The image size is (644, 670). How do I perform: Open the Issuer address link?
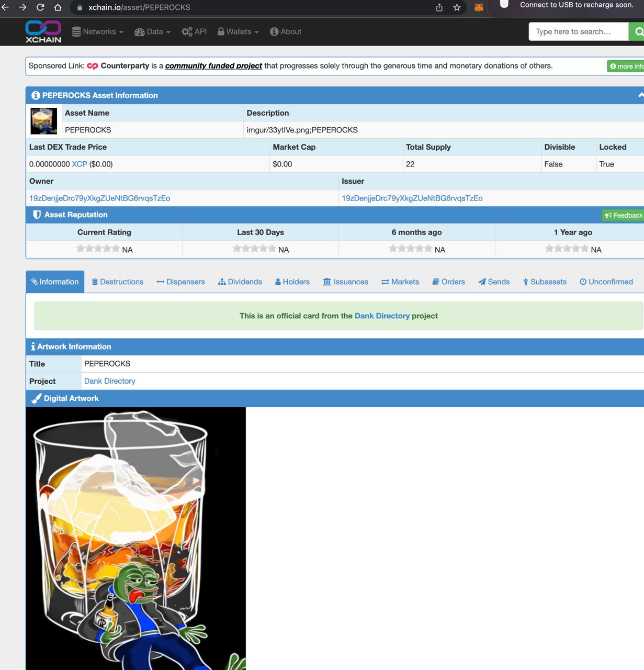tap(412, 198)
